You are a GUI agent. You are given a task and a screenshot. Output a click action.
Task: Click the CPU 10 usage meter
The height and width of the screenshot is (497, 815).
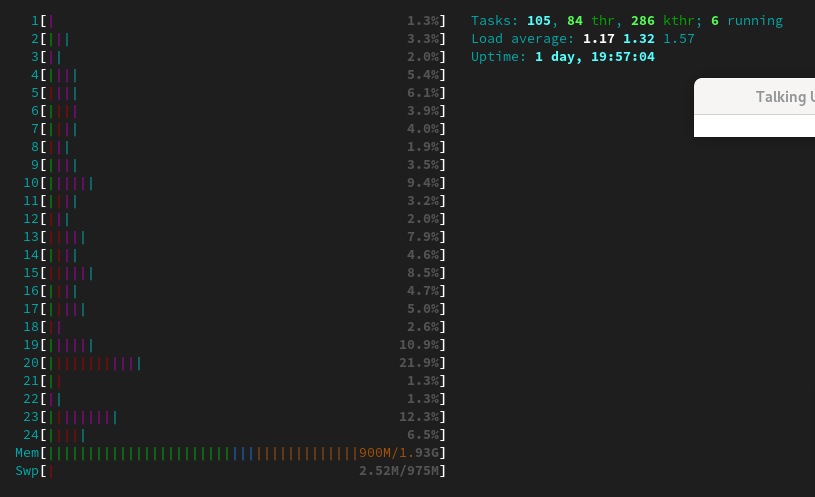point(240,183)
